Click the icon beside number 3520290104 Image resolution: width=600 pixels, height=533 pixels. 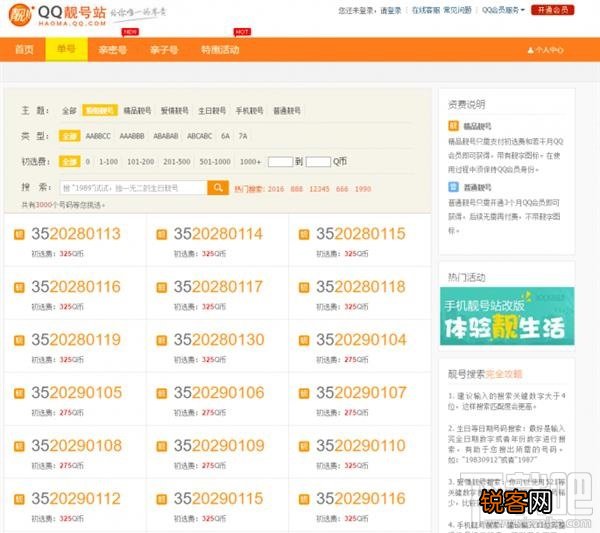click(304, 340)
